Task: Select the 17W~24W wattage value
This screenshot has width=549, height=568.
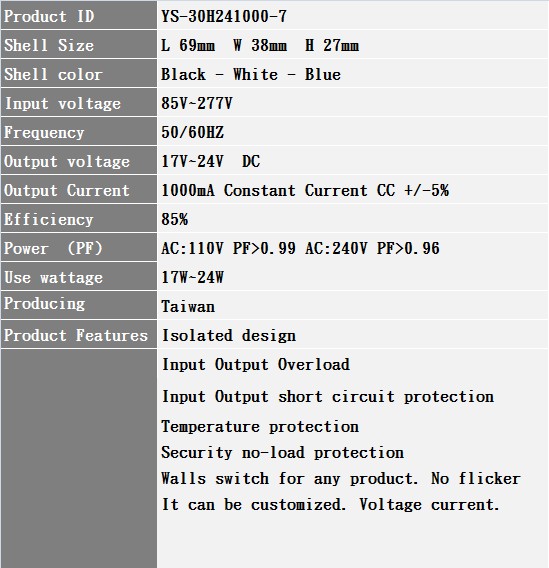Action: 192,277
